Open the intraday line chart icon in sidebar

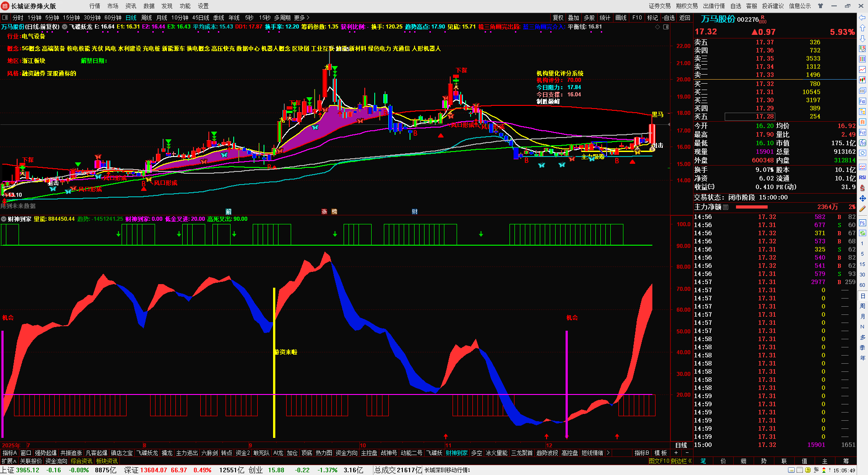pyautogui.click(x=863, y=69)
